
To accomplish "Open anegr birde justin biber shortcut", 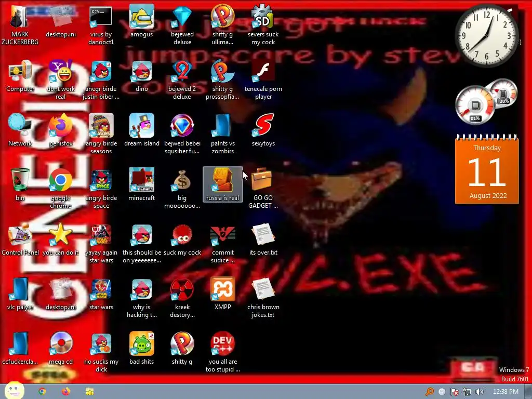I will (101, 79).
